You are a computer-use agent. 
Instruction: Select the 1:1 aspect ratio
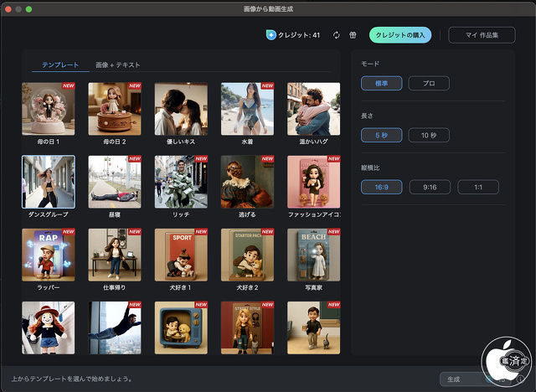477,187
